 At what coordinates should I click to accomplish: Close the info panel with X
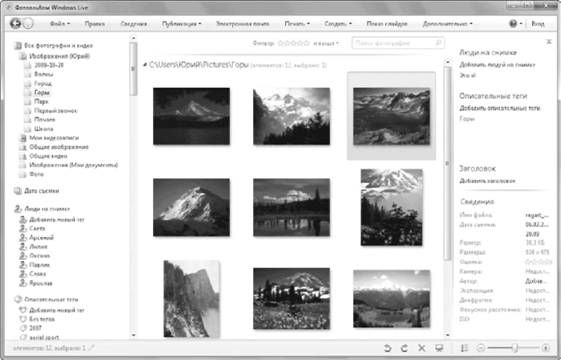[x=549, y=42]
